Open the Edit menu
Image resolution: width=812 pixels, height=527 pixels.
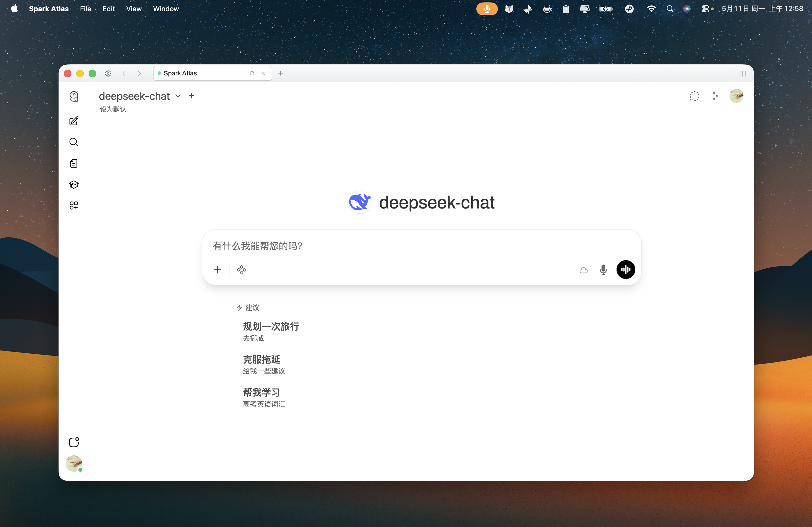[108, 9]
